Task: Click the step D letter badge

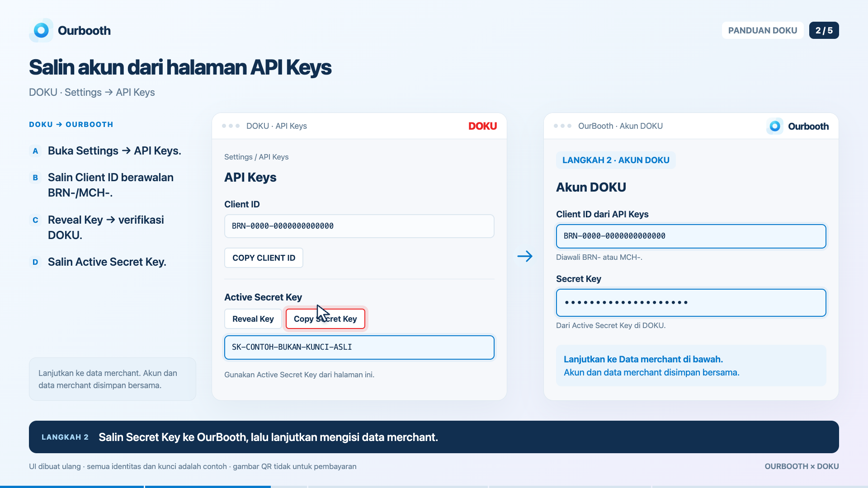Action: click(35, 262)
